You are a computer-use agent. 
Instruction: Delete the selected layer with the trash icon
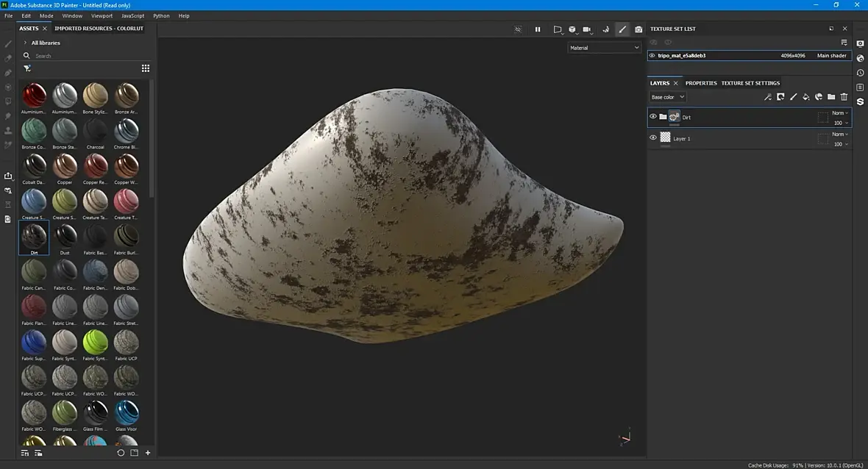[x=844, y=97]
